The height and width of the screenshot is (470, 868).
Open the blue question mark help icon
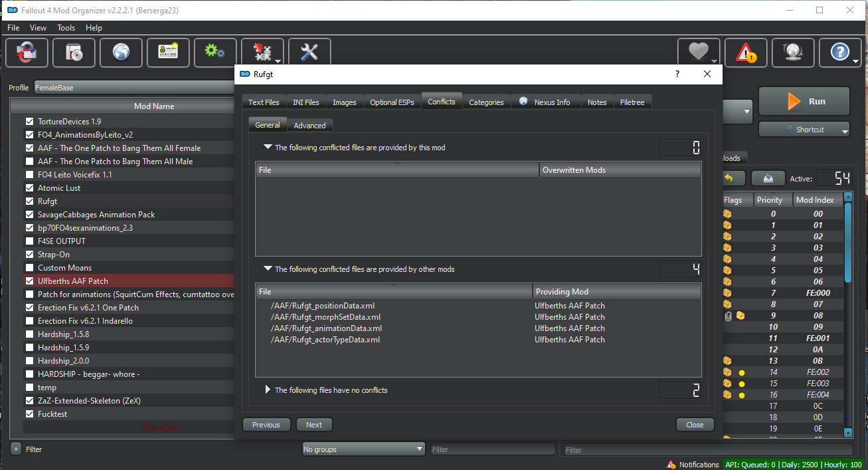click(x=840, y=53)
